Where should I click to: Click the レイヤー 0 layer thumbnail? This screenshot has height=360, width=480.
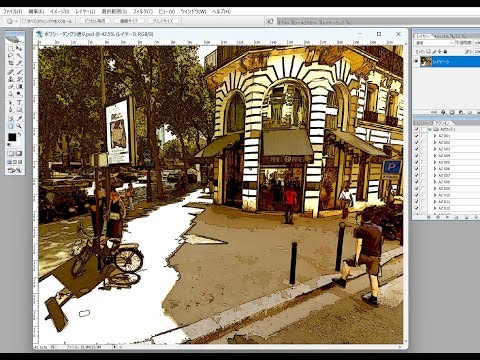(426, 62)
